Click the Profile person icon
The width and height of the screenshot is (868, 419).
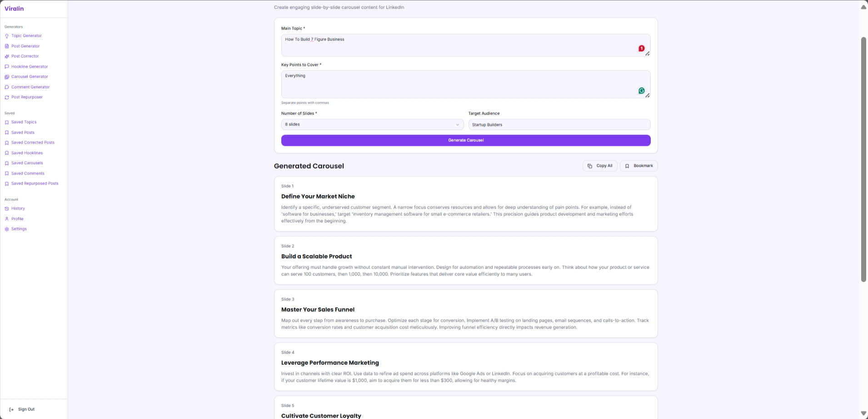[7, 219]
